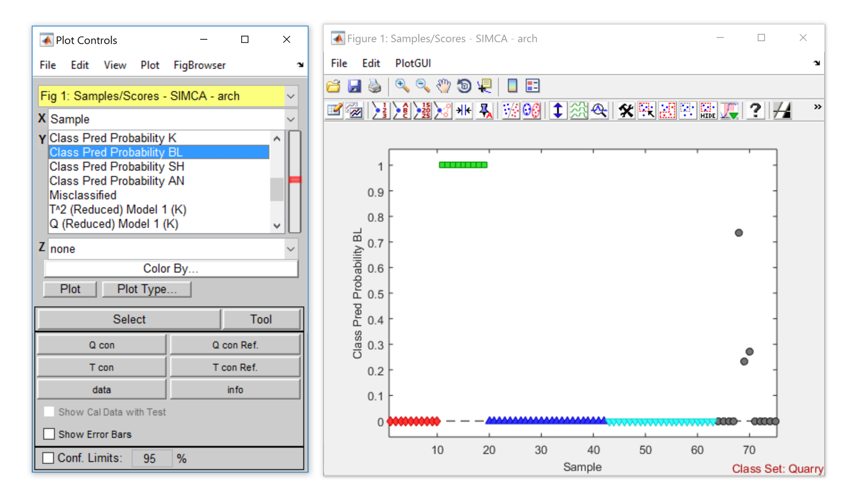The height and width of the screenshot is (504, 865).
Task: Select the Pan hand tool
Action: [443, 86]
